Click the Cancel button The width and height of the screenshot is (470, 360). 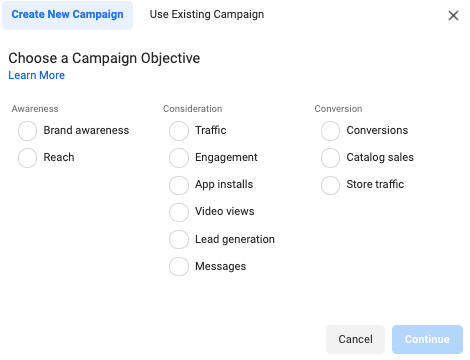click(x=355, y=339)
